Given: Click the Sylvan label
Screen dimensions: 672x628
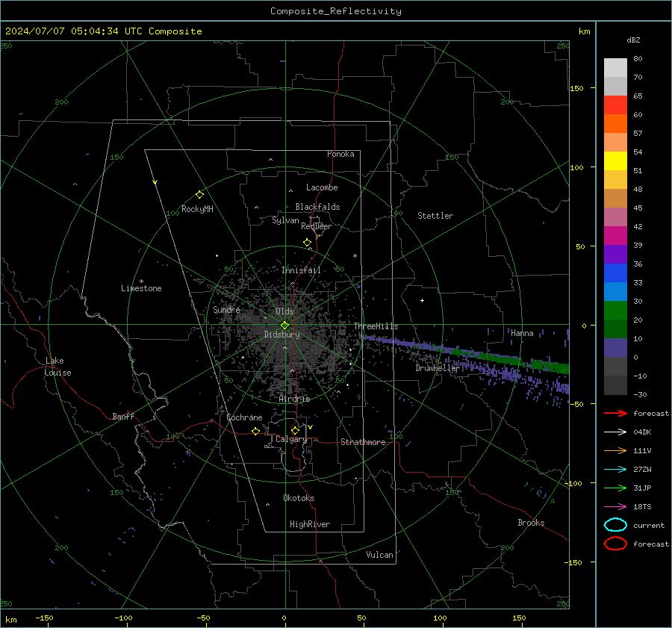Looking at the screenshot, I should click(285, 220).
